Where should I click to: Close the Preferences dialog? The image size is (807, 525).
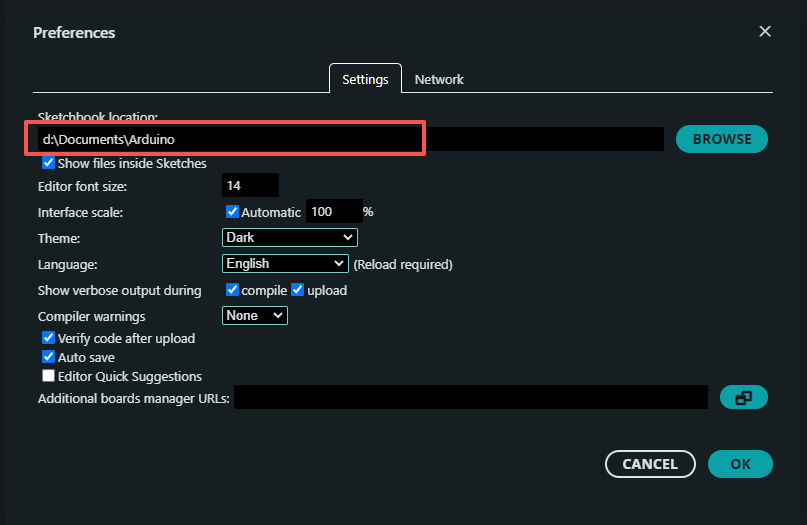coord(765,31)
